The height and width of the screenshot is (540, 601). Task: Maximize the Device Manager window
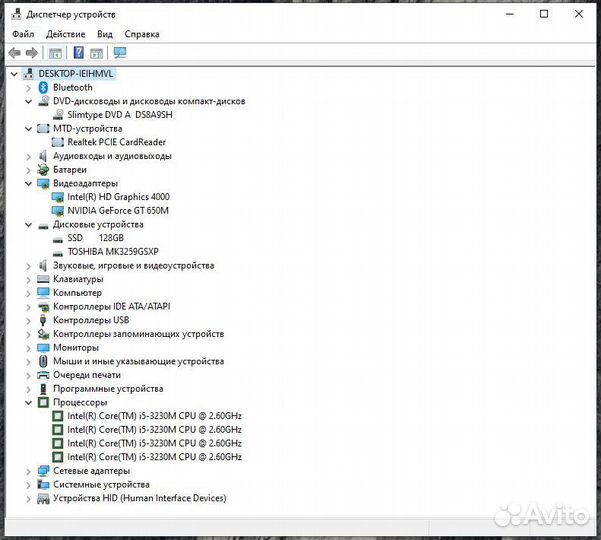544,14
